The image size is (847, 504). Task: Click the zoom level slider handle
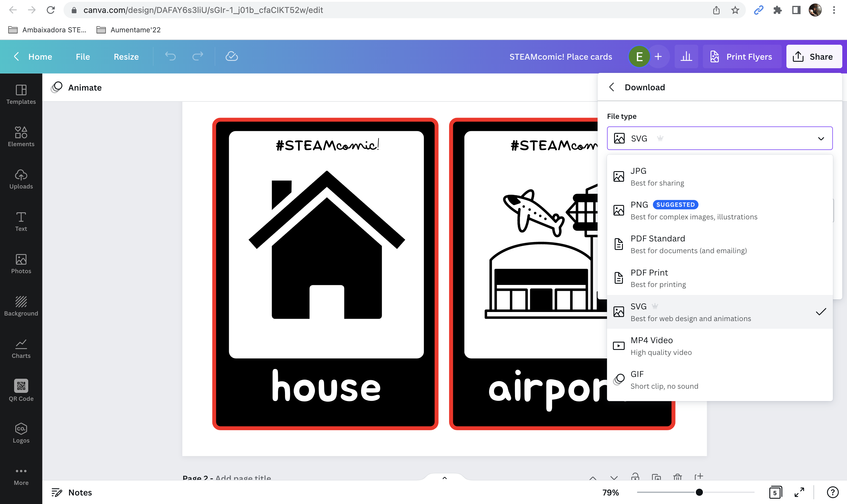click(x=699, y=492)
